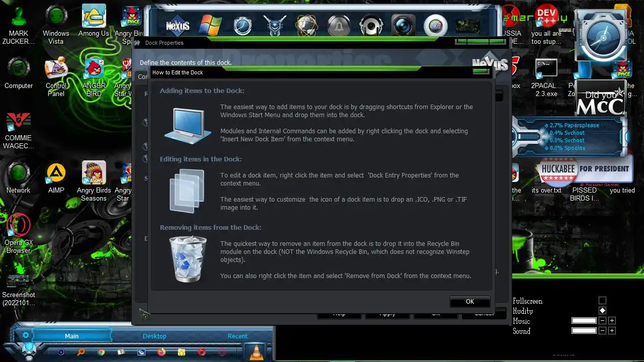Decrease Sound volume with minus button

point(603,331)
